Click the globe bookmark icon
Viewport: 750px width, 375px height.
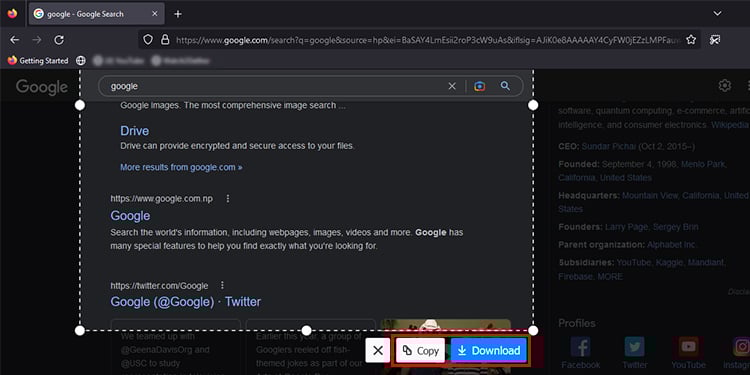[81, 61]
